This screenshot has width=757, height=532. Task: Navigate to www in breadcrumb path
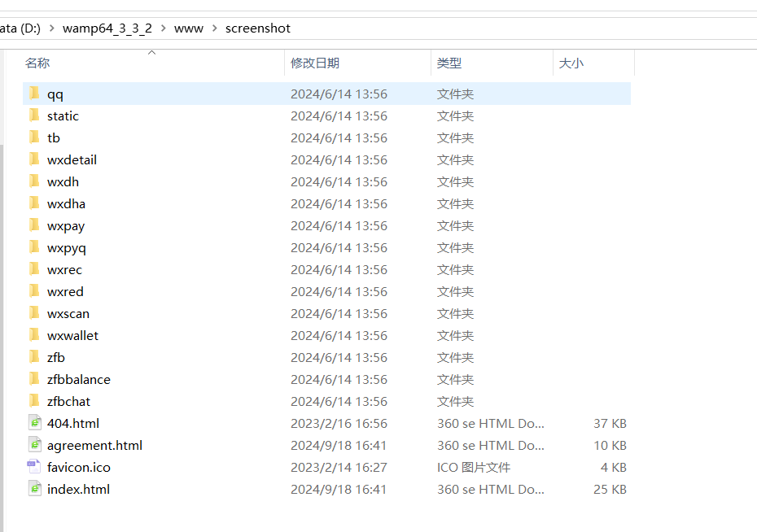(x=189, y=28)
